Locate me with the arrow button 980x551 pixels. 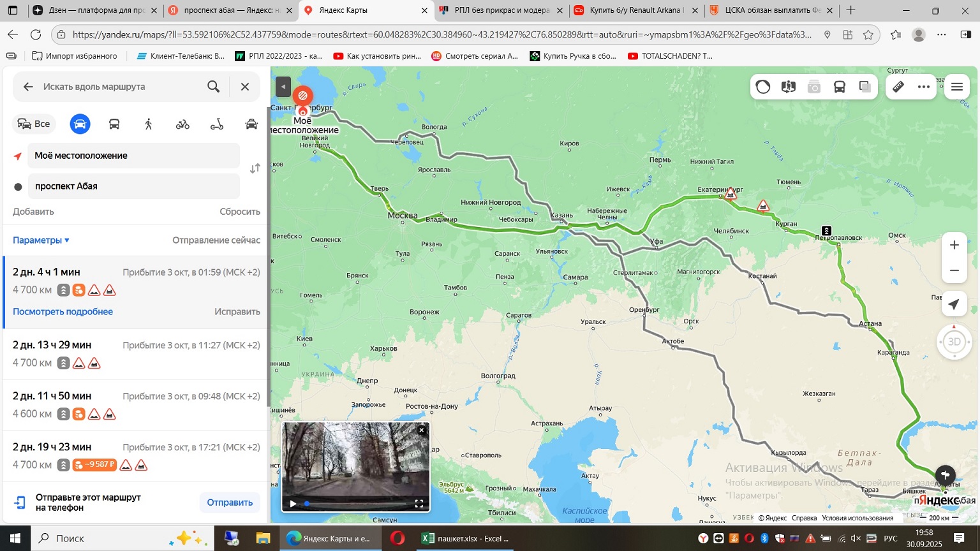point(954,304)
